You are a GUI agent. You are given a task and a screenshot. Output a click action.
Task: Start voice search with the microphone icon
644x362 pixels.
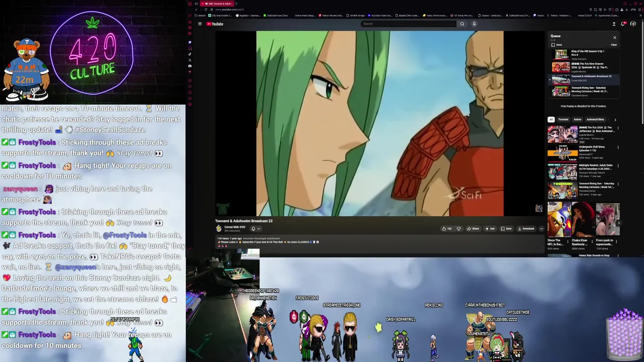pos(474,24)
